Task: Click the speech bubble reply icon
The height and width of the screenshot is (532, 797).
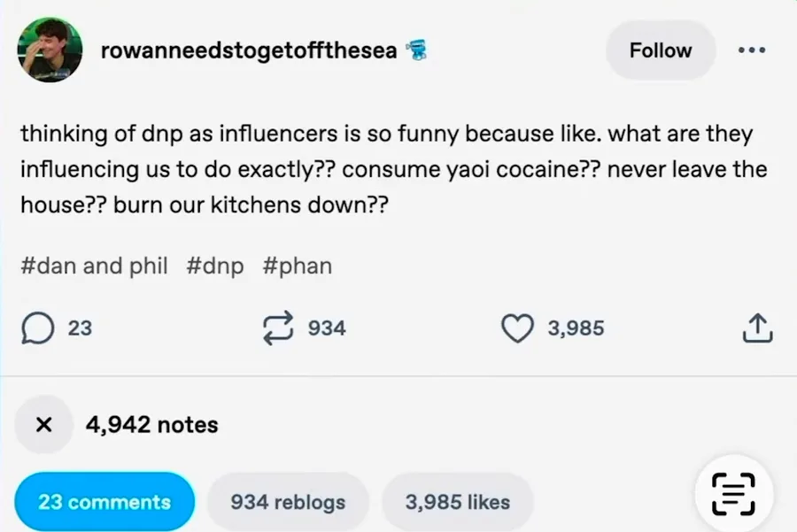Action: [x=35, y=328]
